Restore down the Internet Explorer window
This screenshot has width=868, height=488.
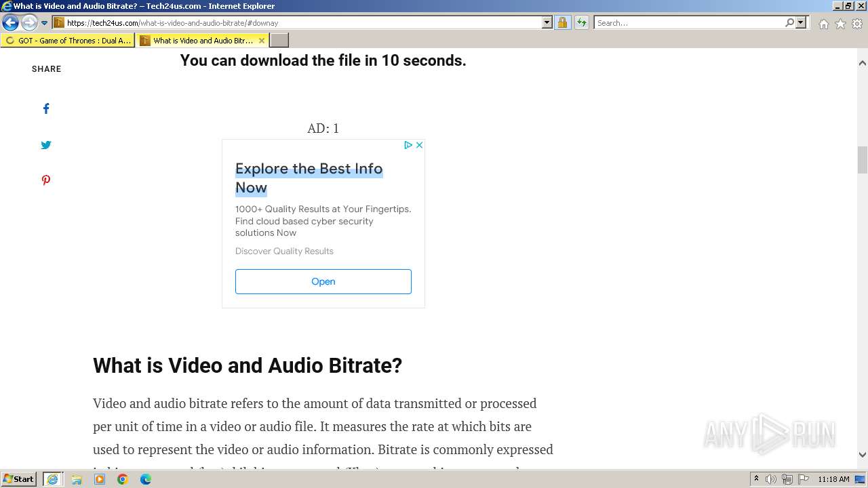point(848,5)
